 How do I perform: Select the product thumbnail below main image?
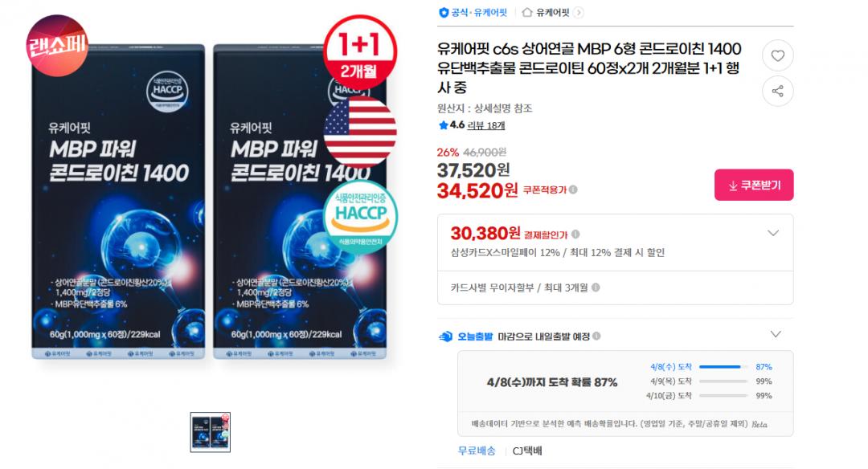pos(211,432)
